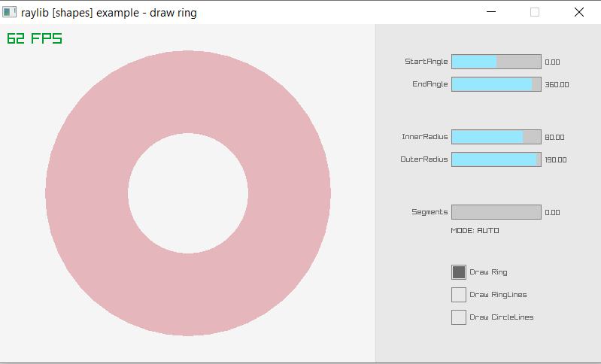Screen dimensions: 601x364
Task: Click the MODE: AUTO text
Action: tap(475, 231)
